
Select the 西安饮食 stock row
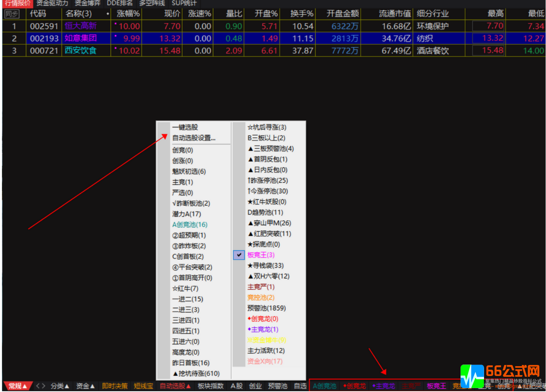80,51
